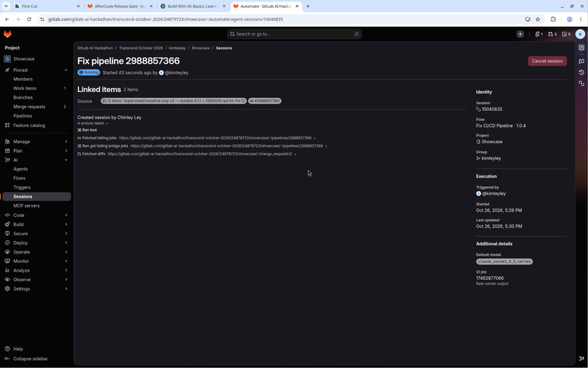This screenshot has height=368, width=588.
Task: Open the browser extensions puzzle icon
Action: tap(553, 19)
